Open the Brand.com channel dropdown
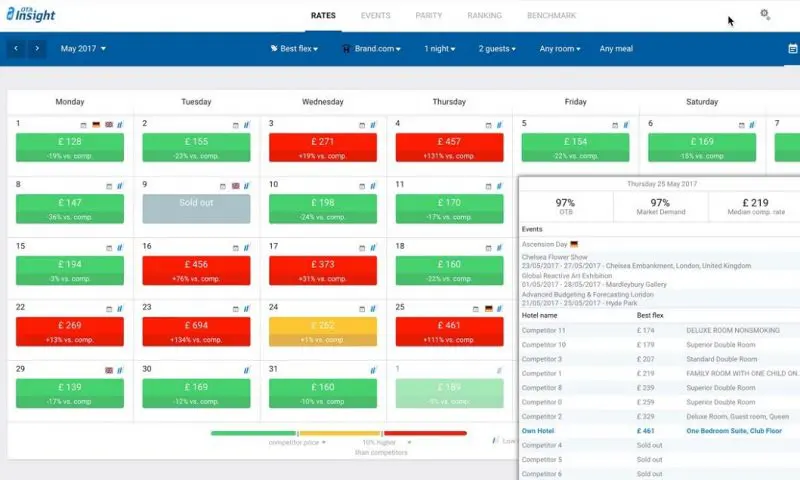 [x=371, y=48]
